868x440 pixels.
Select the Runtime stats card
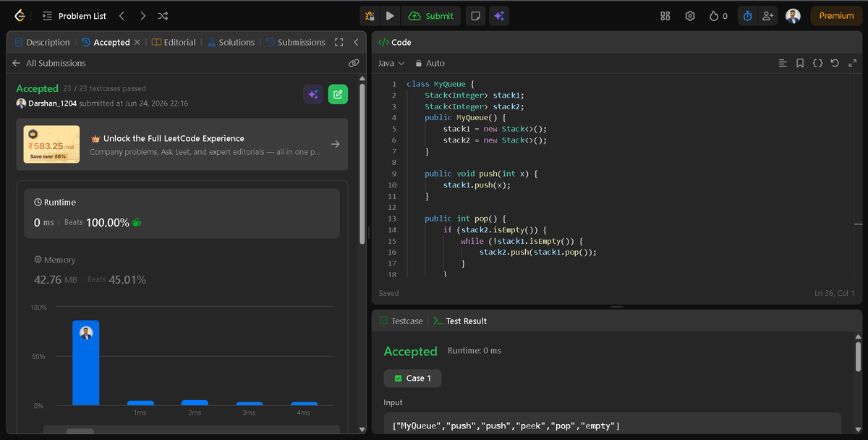coord(182,213)
